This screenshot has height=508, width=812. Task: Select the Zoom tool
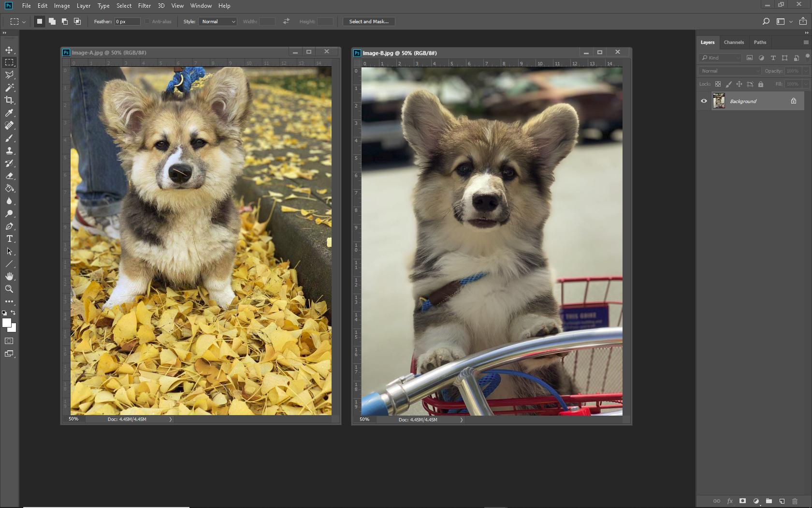9,289
